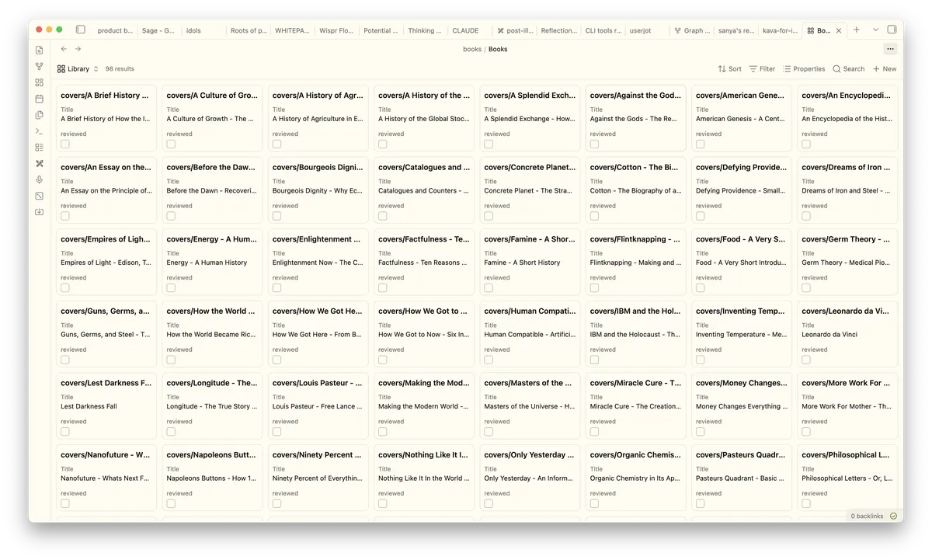The image size is (932, 560).
Task: Open daily note calendar icon
Action: pos(40,99)
